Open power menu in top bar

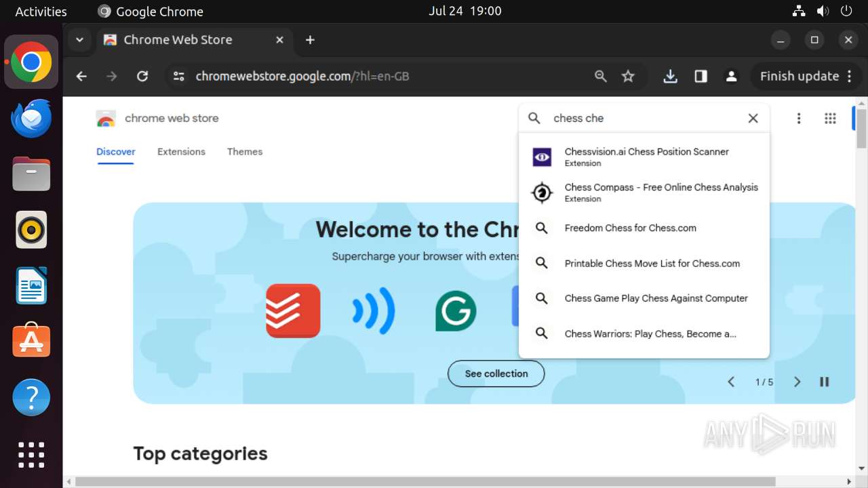(x=846, y=11)
